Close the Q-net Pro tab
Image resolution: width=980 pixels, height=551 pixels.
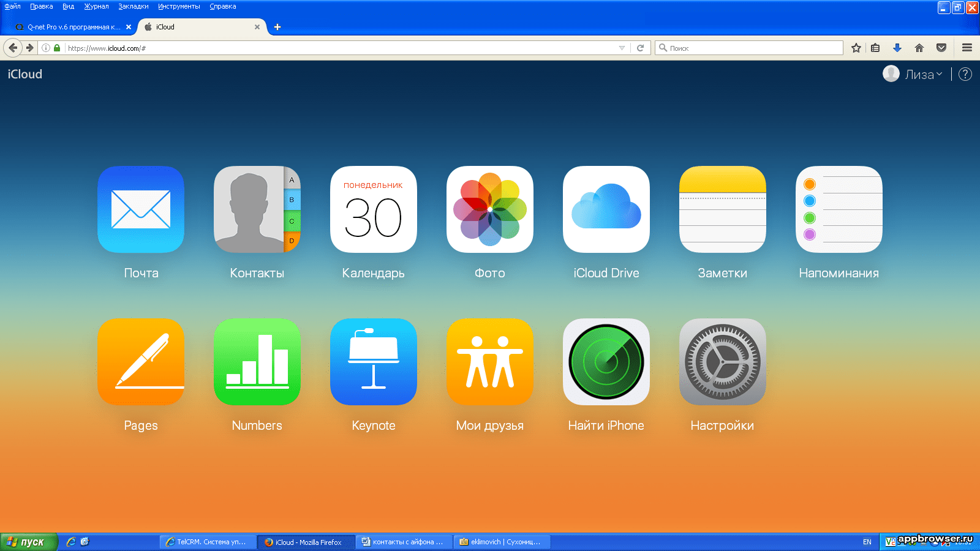129,27
